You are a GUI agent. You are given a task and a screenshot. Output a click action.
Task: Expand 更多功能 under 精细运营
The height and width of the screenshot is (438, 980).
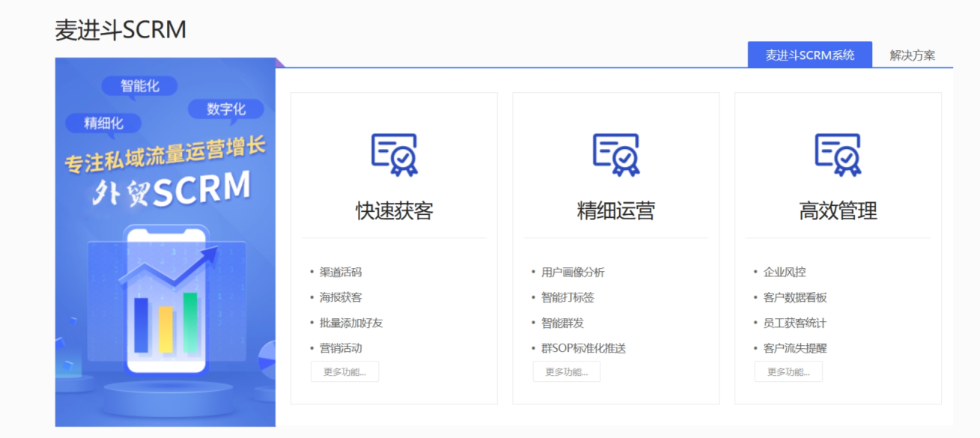pos(566,372)
